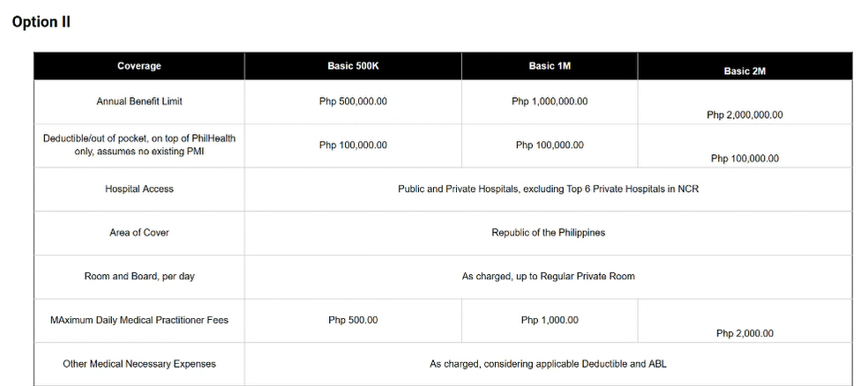
Task: Click the Php 500,000.00 benefit limit cell
Action: [x=353, y=101]
